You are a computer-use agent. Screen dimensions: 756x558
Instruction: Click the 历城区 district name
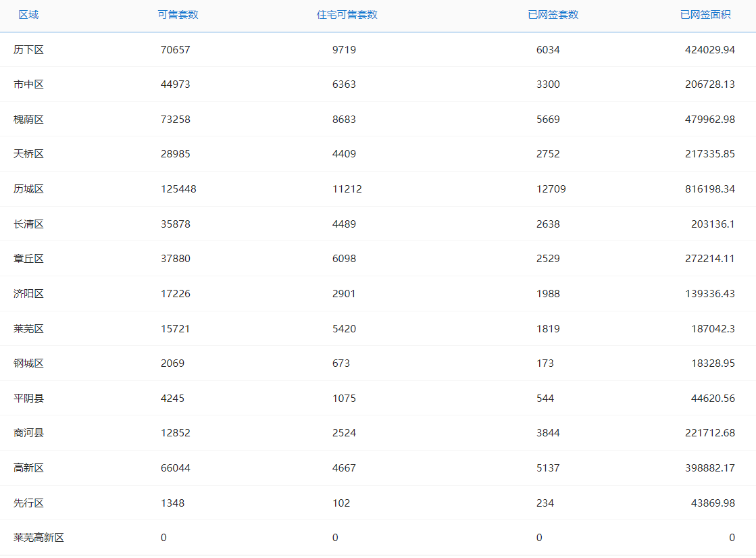click(x=28, y=189)
